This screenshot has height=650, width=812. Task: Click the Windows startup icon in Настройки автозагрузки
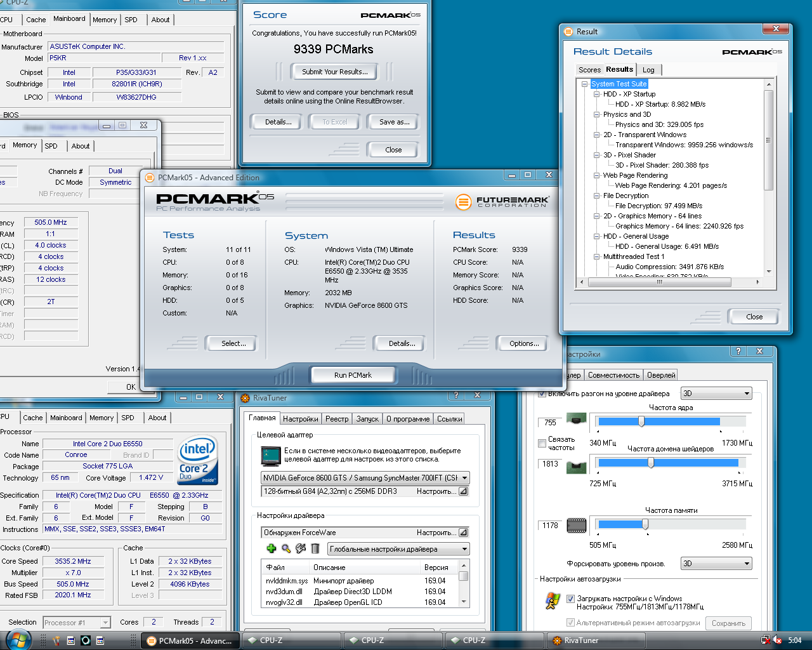(553, 600)
